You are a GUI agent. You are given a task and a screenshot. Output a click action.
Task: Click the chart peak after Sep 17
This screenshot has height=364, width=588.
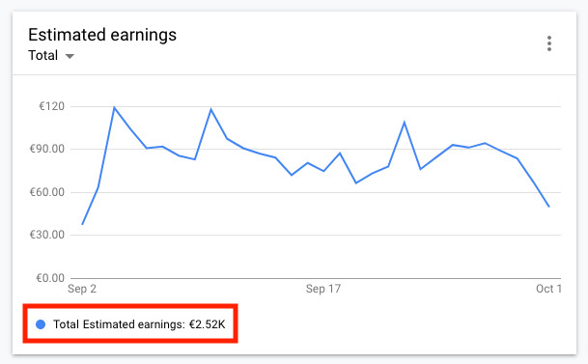click(x=405, y=122)
